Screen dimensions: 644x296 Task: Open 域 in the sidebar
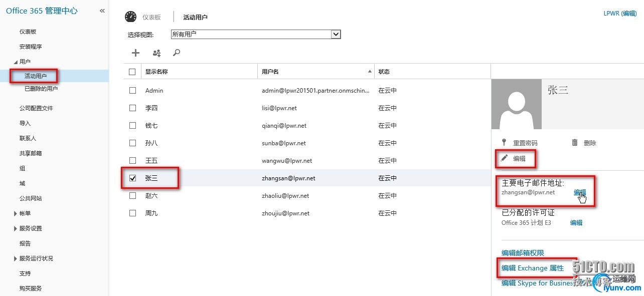23,183
